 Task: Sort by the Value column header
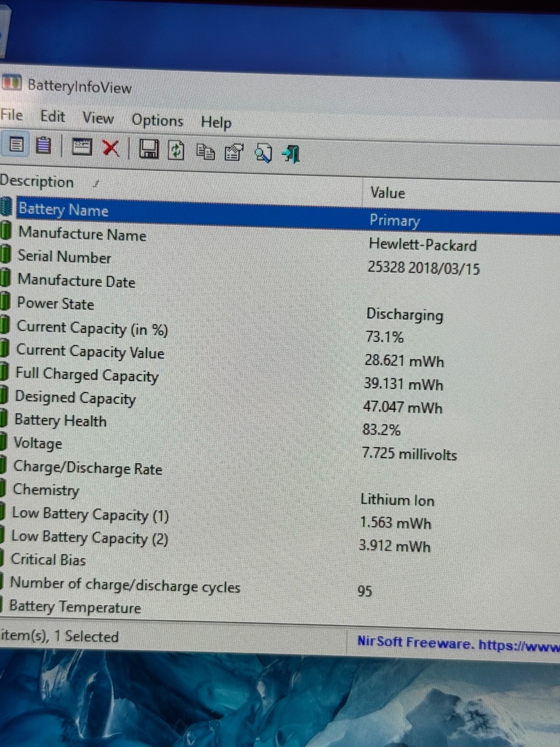[x=461, y=193]
